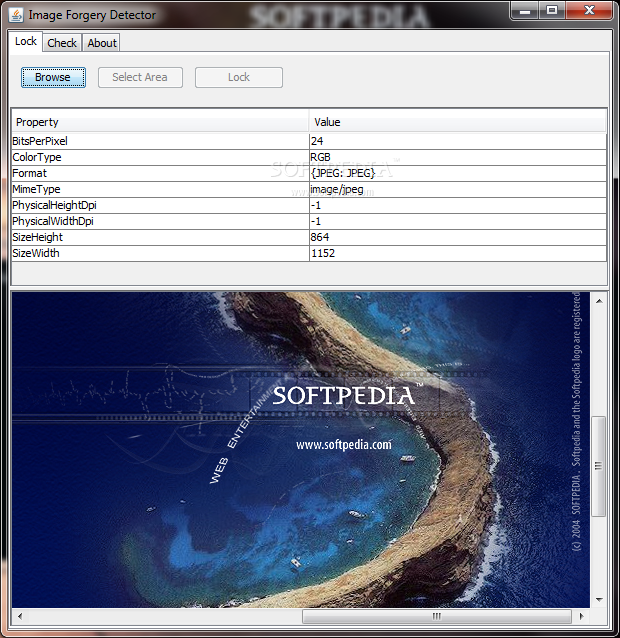Screen dimensions: 620x638
Task: Select the BitsPerPixel property cell
Action: (160, 141)
